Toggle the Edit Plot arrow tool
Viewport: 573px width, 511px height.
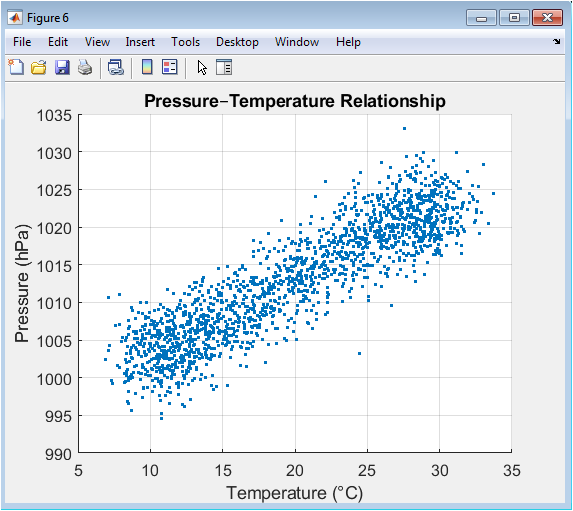(202, 68)
